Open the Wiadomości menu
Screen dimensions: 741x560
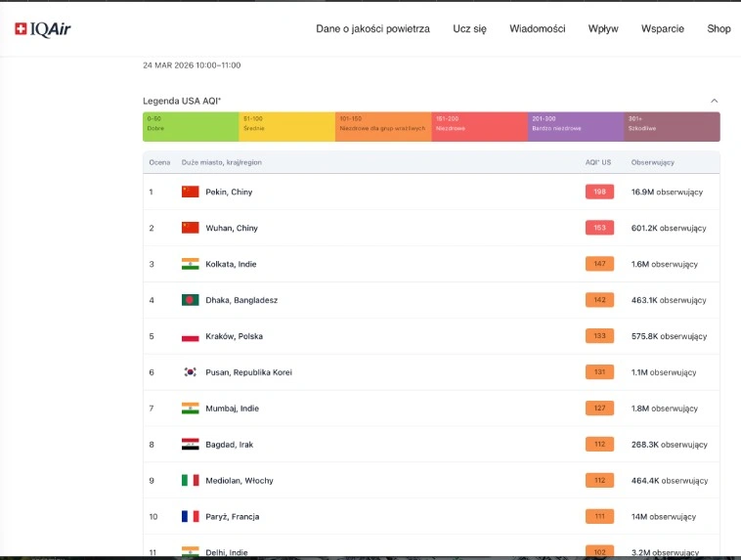[x=537, y=29]
